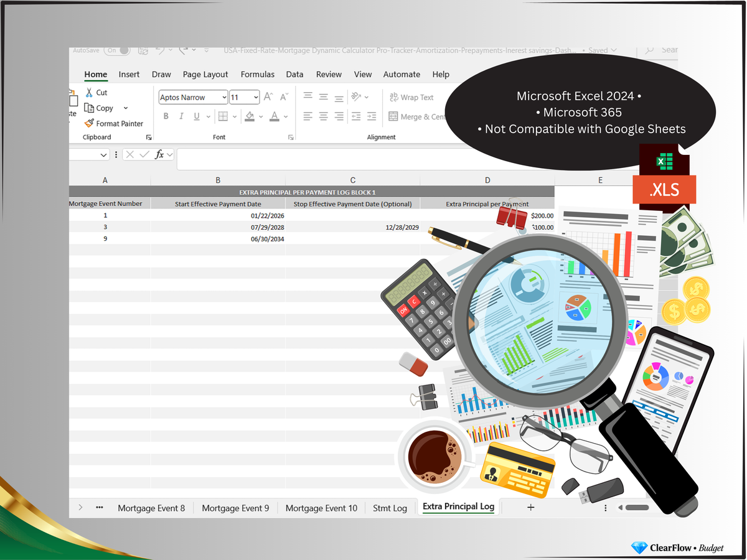Select Middle Align icon
The height and width of the screenshot is (560, 747).
click(323, 96)
